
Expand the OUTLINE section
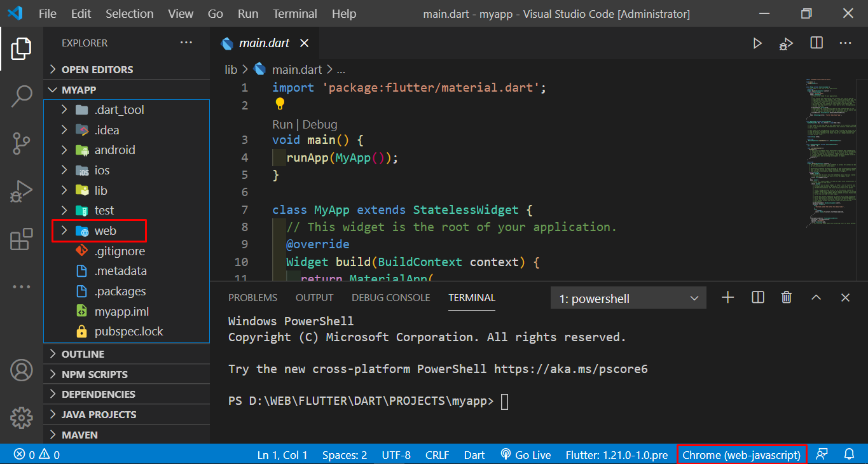(x=83, y=354)
